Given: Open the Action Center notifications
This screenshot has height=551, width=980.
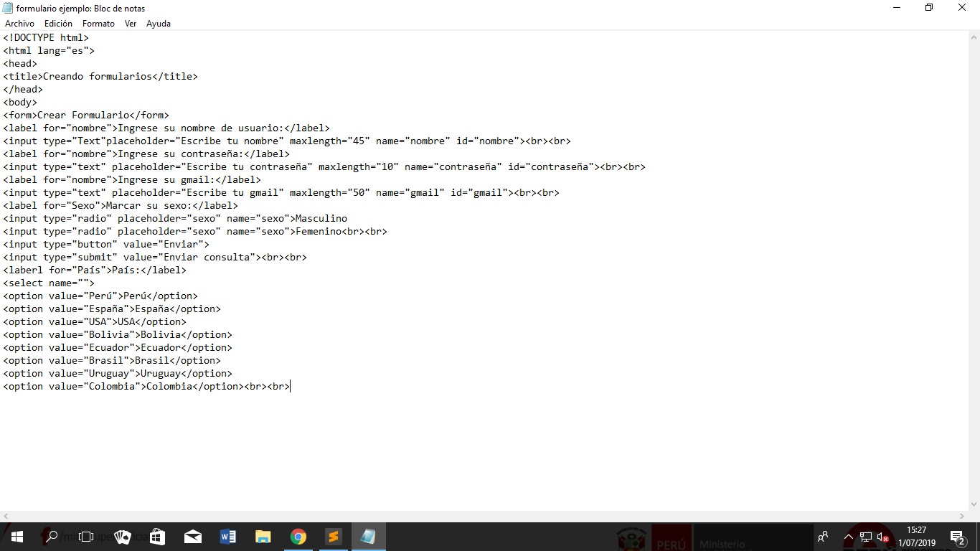Looking at the screenshot, I should [x=957, y=537].
